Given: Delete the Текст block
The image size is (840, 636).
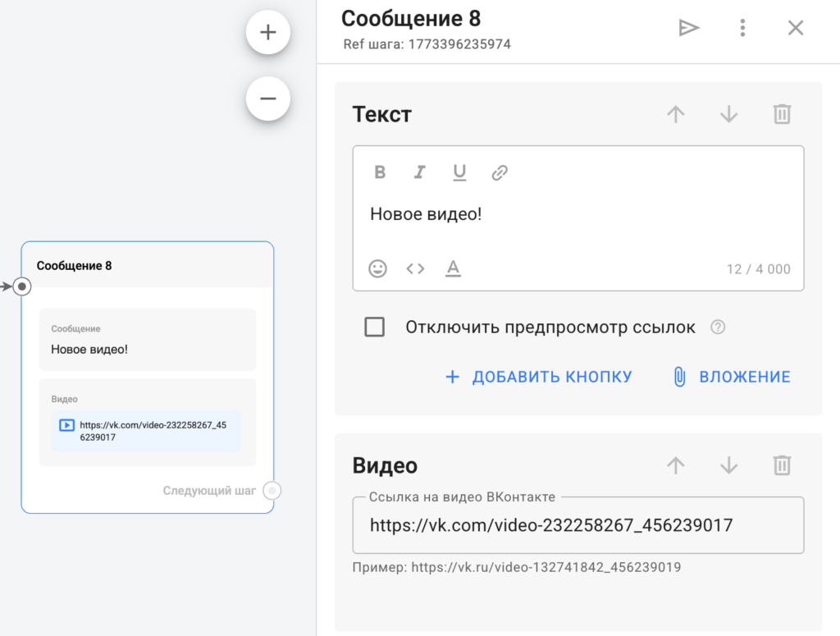Looking at the screenshot, I should click(782, 114).
